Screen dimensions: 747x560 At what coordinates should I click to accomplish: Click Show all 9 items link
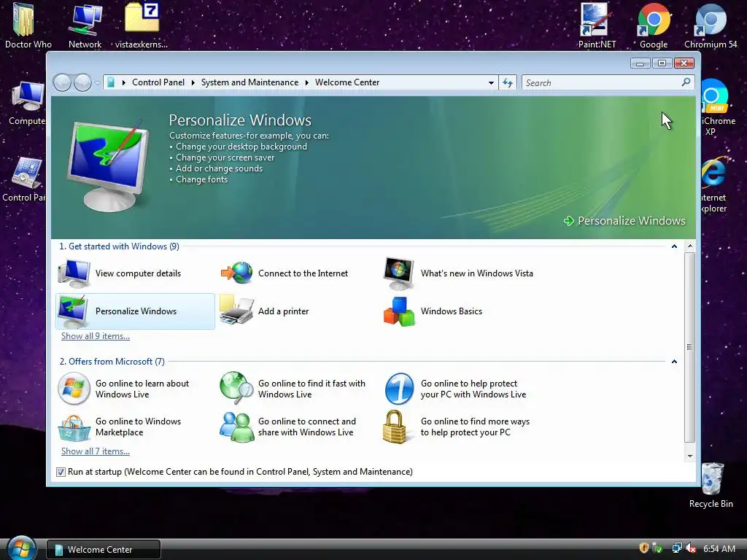[96, 336]
